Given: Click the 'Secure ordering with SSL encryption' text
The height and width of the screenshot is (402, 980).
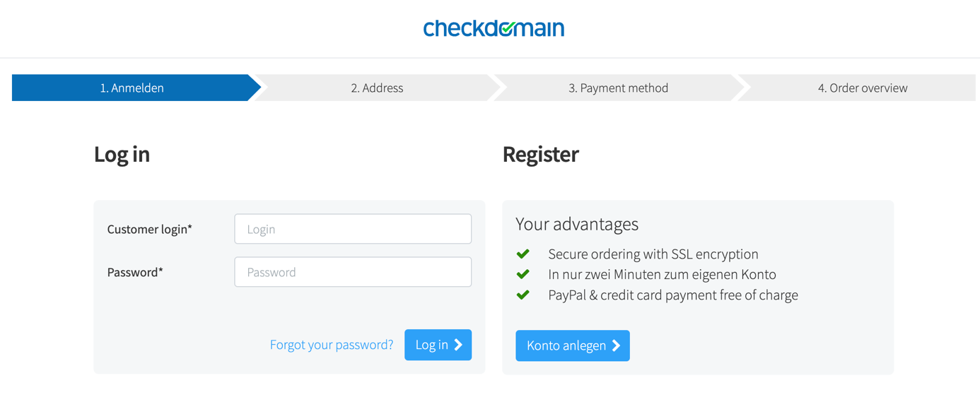Looking at the screenshot, I should (x=653, y=254).
